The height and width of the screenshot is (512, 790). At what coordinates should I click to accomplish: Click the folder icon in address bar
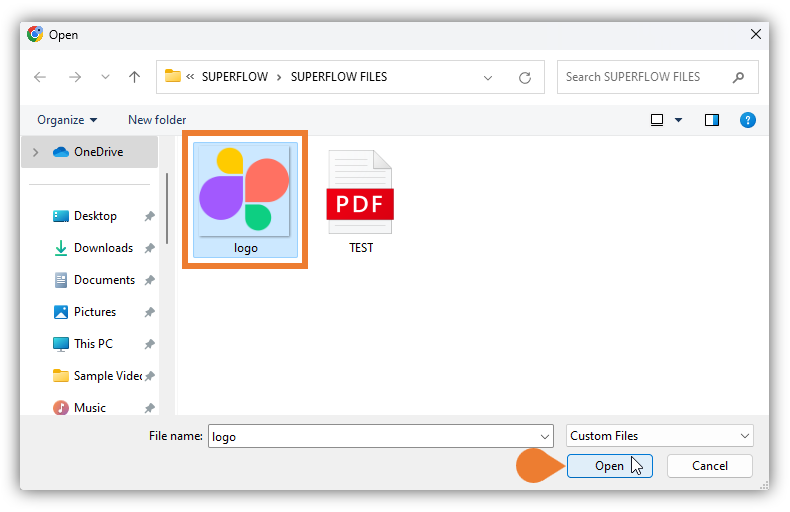click(173, 76)
